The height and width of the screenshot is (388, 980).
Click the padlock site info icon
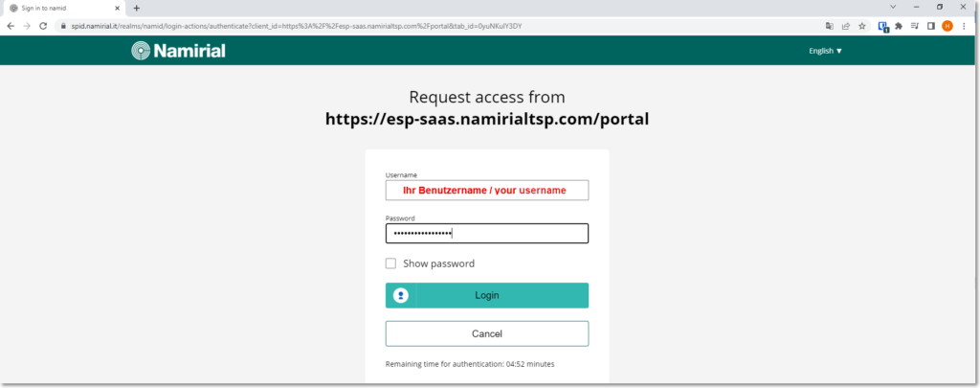(63, 26)
